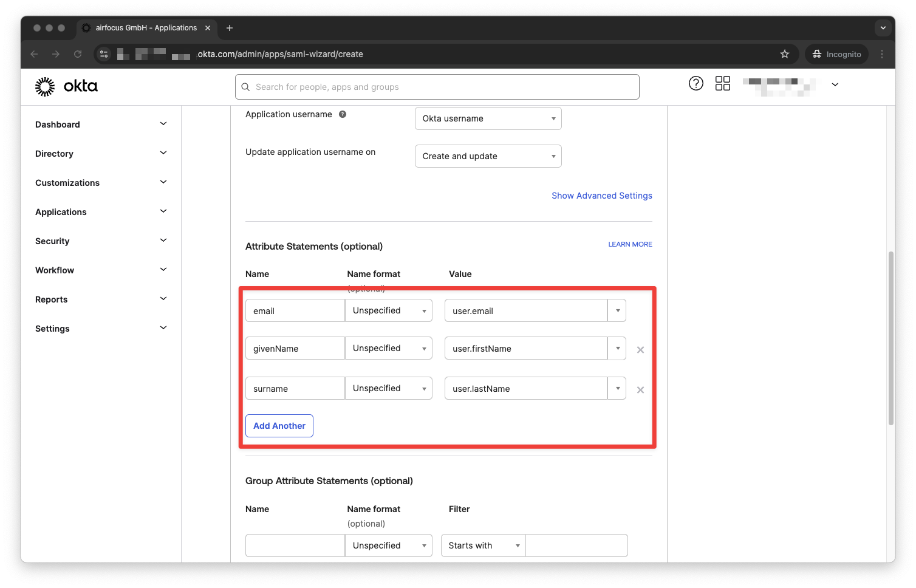
Task: Click the browser back arrow
Action: [x=34, y=54]
